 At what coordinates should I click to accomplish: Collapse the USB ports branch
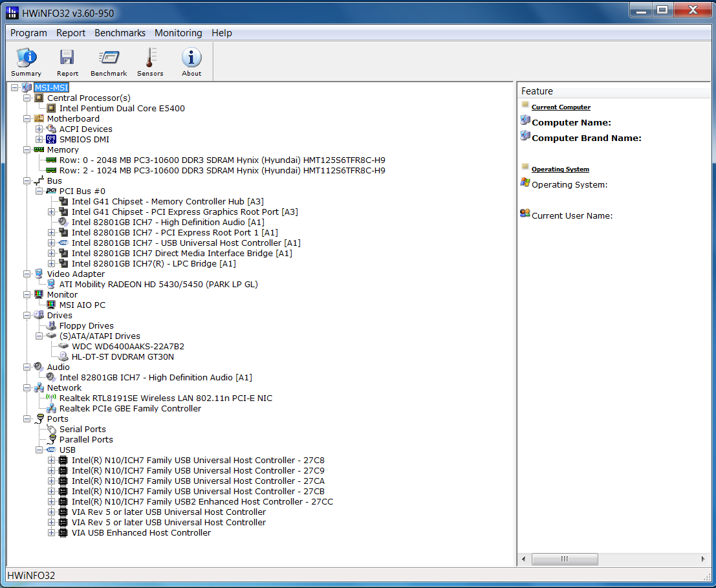point(39,450)
